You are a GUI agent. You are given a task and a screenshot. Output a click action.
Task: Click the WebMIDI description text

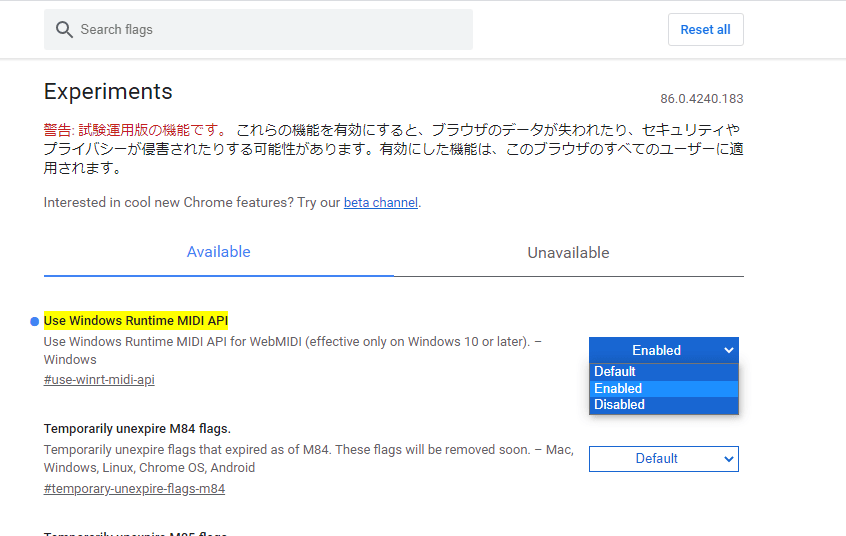pos(293,350)
